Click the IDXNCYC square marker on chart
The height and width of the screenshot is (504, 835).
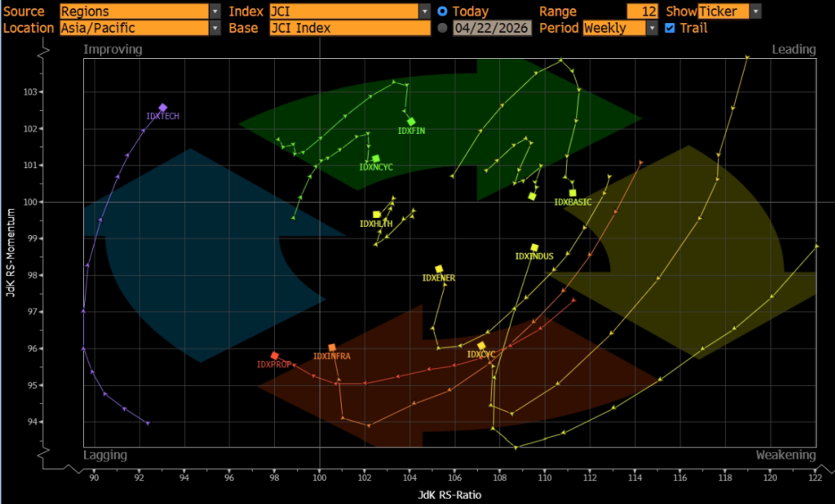pos(376,158)
